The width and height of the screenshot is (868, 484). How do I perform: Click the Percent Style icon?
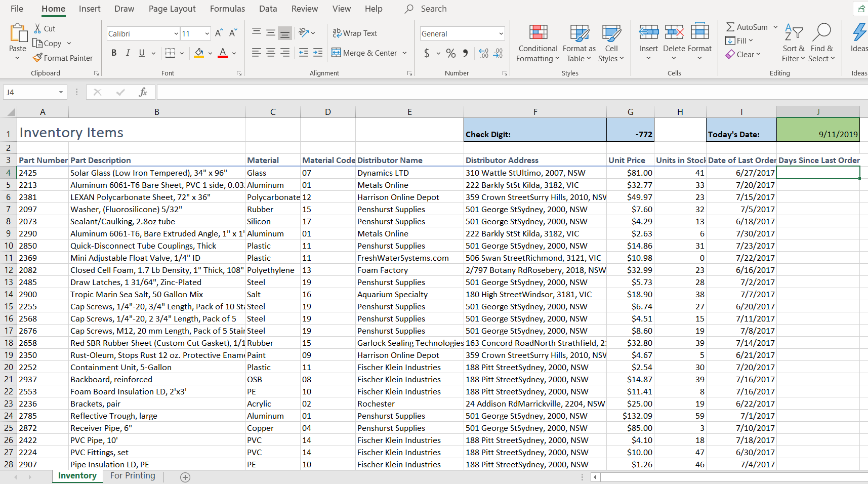pos(451,53)
